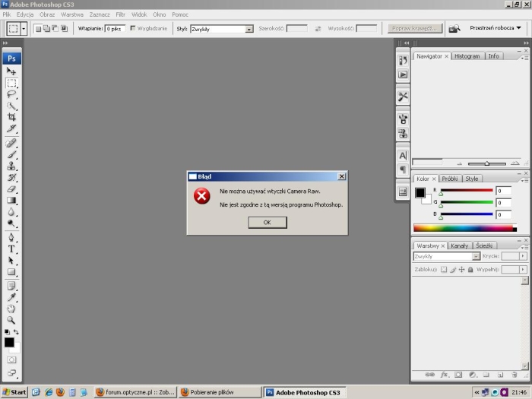Open the Plik menu

7,14
